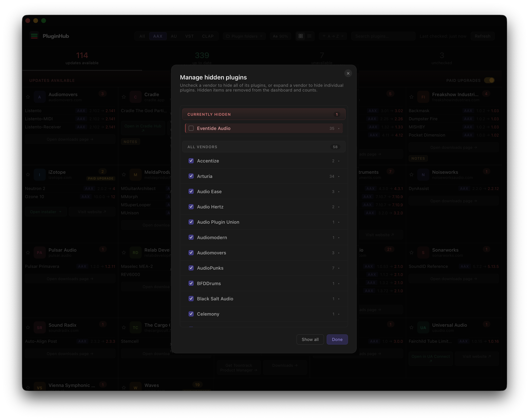Expand Audiomodern vendor arrow
529x420 pixels.
pyautogui.click(x=339, y=238)
